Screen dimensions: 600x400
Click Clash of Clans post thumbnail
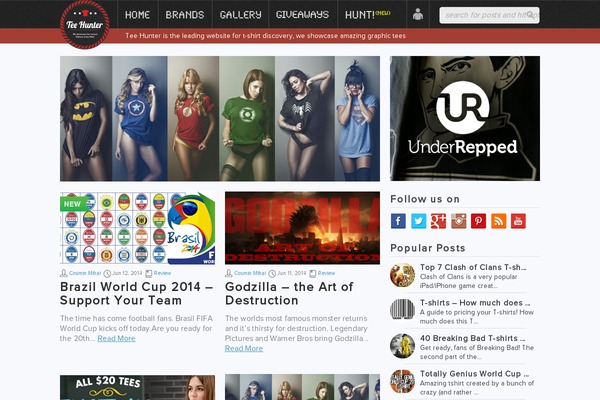click(402, 275)
